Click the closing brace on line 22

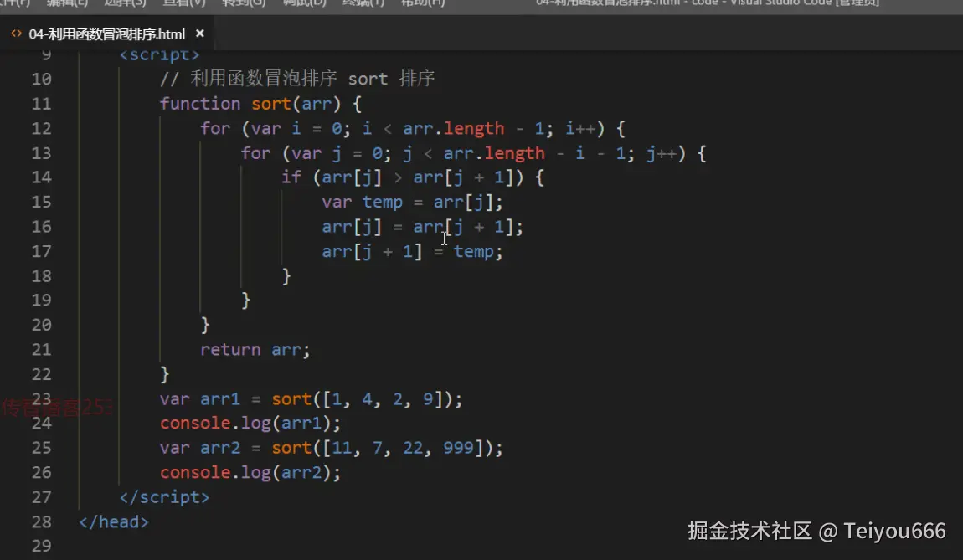(165, 374)
